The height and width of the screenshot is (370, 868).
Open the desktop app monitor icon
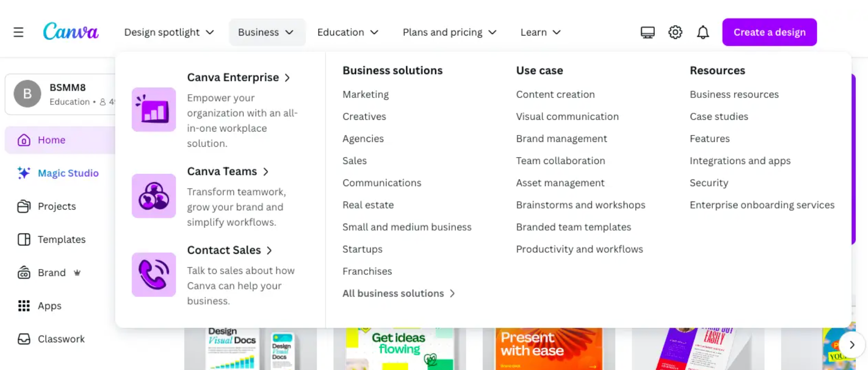(647, 32)
